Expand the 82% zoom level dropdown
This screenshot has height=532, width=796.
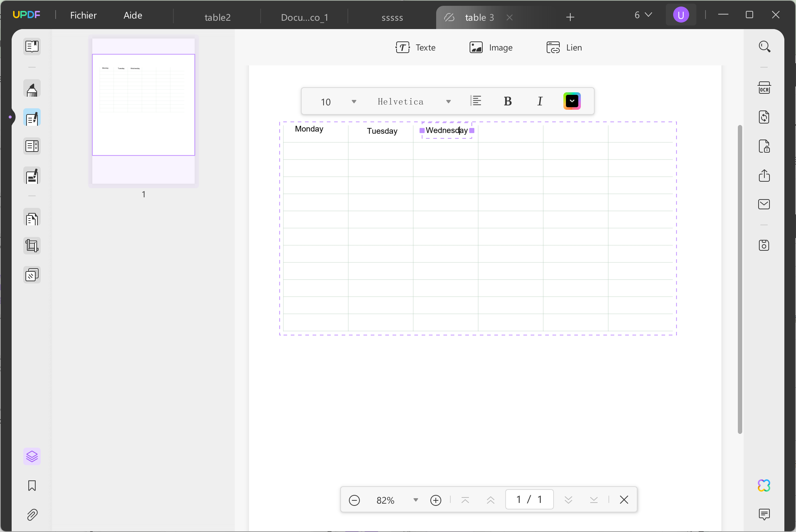tap(415, 500)
